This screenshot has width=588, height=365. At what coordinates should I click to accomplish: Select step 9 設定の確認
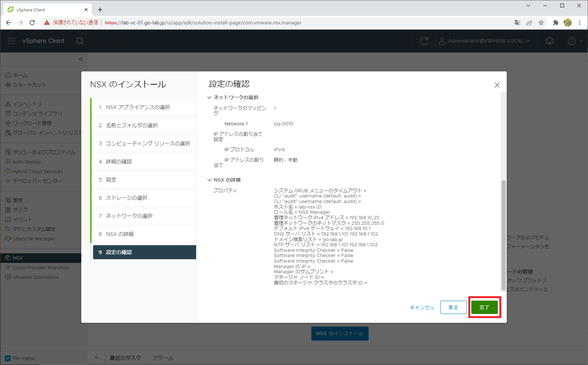pos(144,252)
